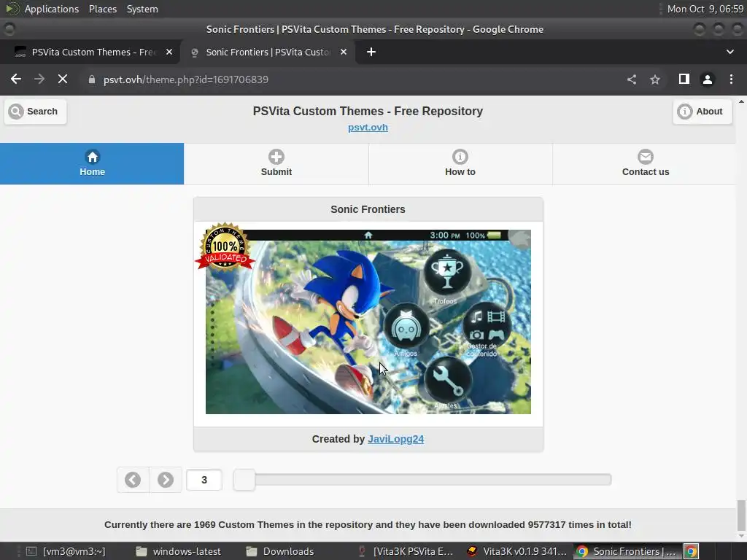The height and width of the screenshot is (560, 747).
Task: Open a new browser tab
Action: 371,52
